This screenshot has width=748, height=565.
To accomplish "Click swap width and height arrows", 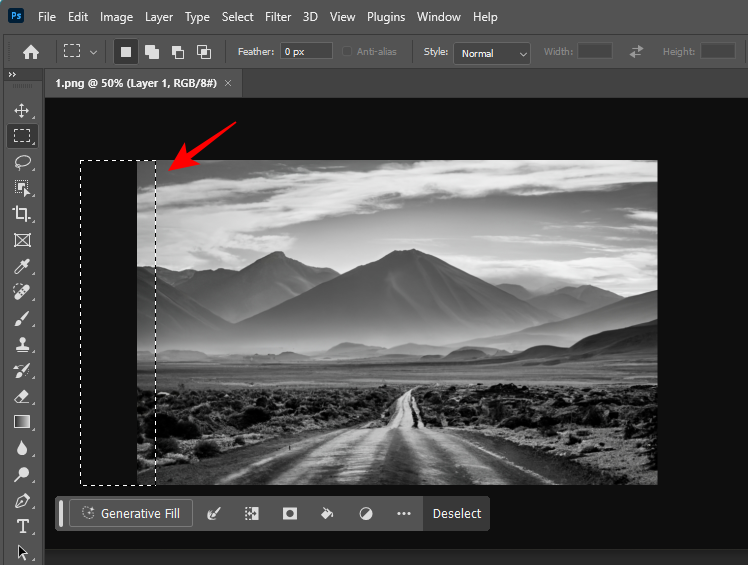I will tap(636, 51).
